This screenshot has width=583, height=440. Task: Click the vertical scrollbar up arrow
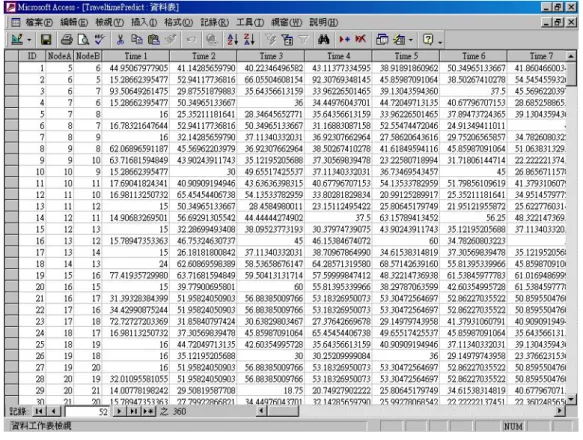point(571,56)
